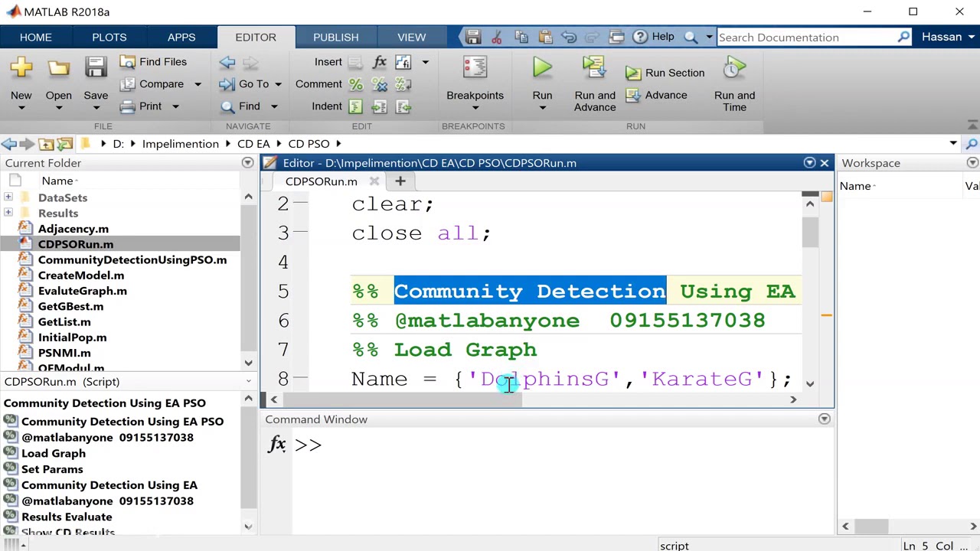Expand the Results folder node
This screenshot has width=980, height=551.
pyautogui.click(x=8, y=214)
